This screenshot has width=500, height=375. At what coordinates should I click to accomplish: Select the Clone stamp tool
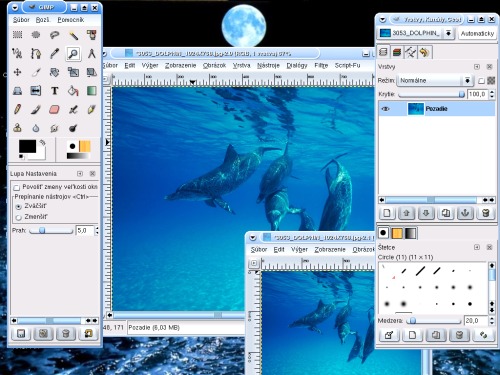pyautogui.click(x=17, y=128)
